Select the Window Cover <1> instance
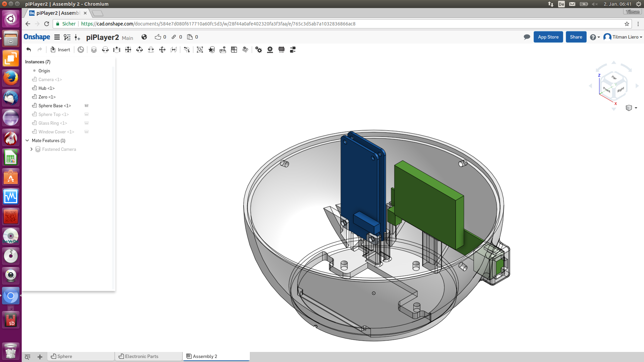Viewport: 644px width, 362px height. click(56, 132)
